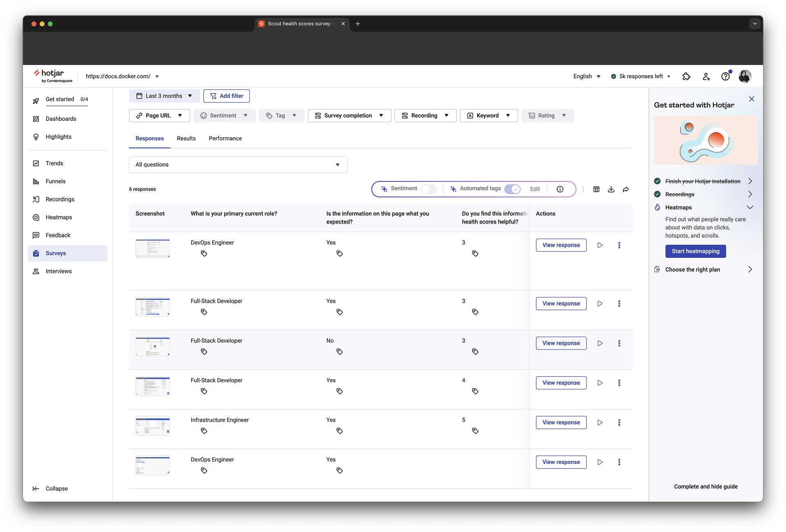Enable the Sentiment toggle
Screen dimensions: 786x532
pos(429,189)
